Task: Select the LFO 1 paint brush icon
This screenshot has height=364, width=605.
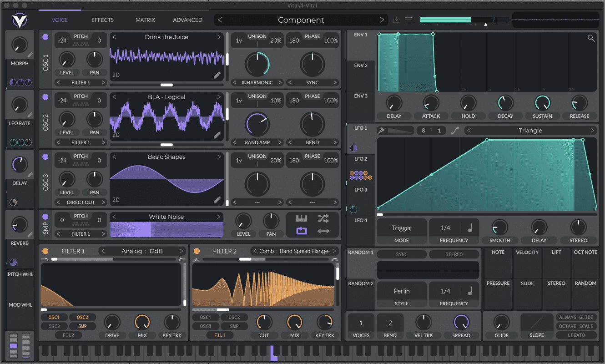Action: 381,131
